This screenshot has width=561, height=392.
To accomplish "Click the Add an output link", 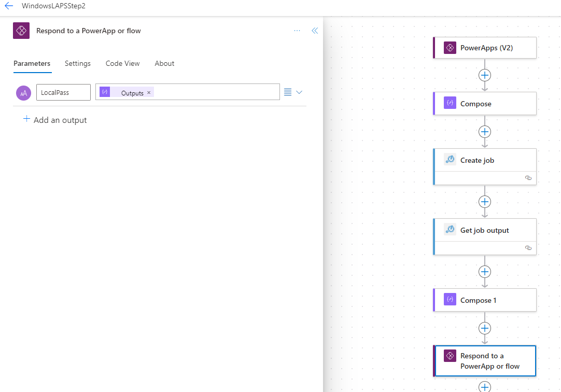I will click(54, 119).
